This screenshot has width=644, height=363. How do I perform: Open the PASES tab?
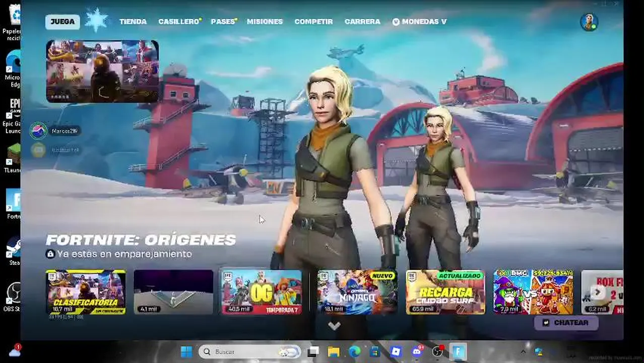click(x=224, y=22)
